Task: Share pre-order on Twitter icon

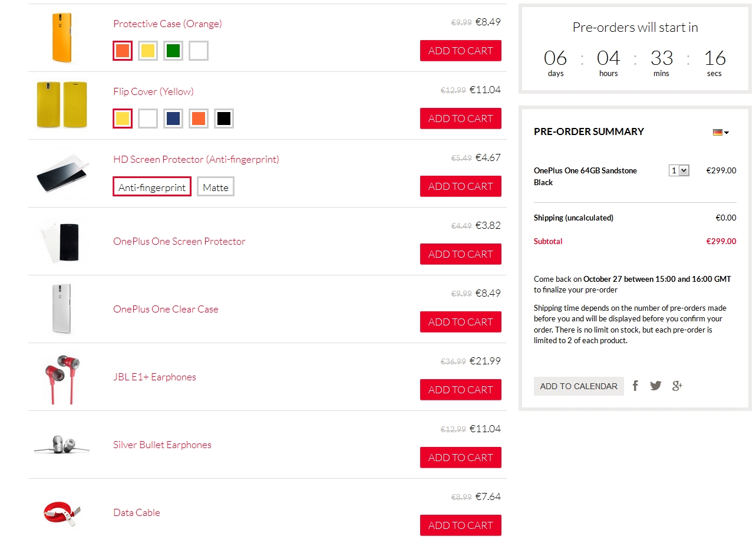Action: point(656,386)
